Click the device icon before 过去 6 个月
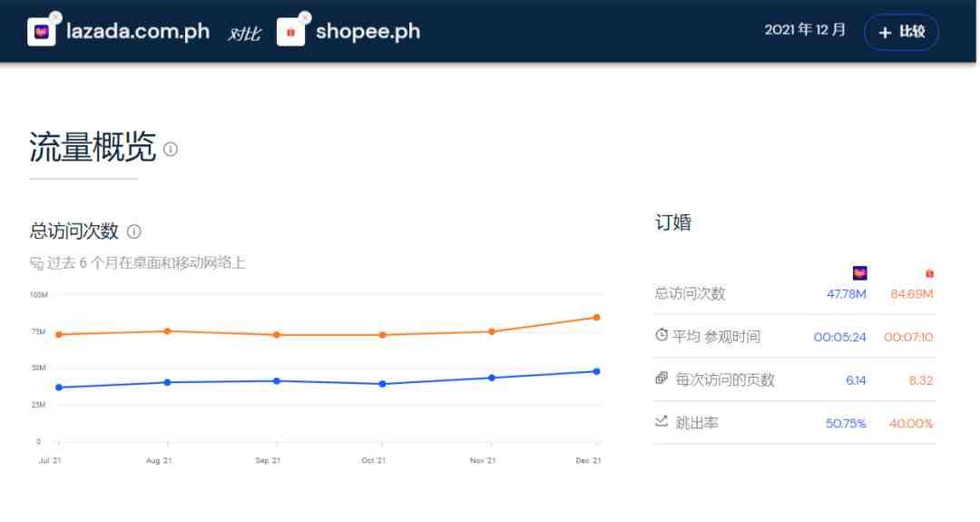This screenshot has height=522, width=980. [36, 264]
